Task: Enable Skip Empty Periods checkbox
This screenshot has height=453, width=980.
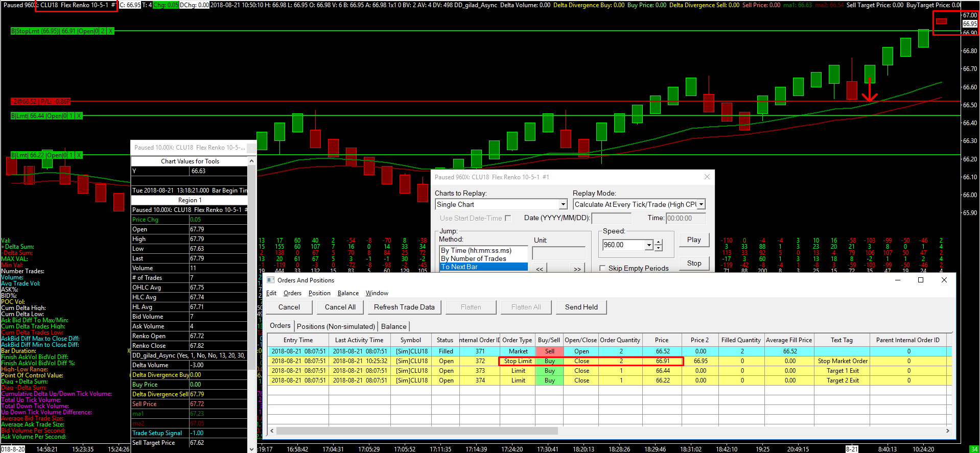Action: [x=602, y=268]
